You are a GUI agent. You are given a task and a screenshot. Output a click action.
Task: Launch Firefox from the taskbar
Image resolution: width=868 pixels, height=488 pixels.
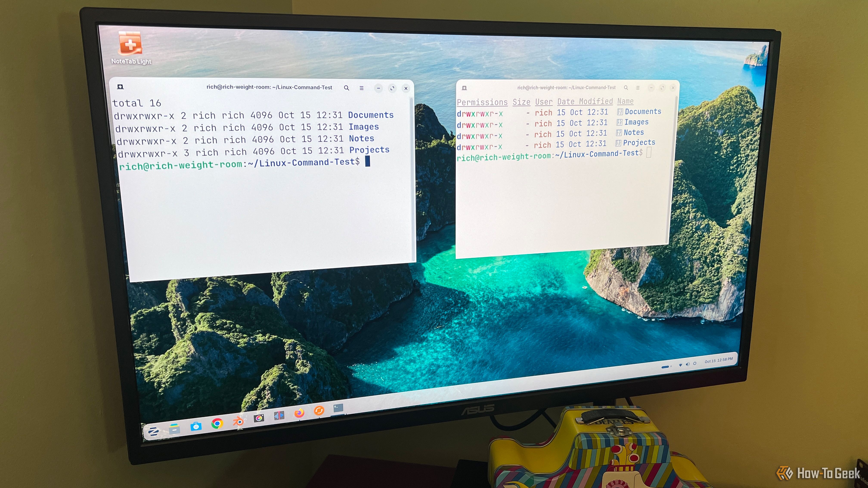(299, 413)
